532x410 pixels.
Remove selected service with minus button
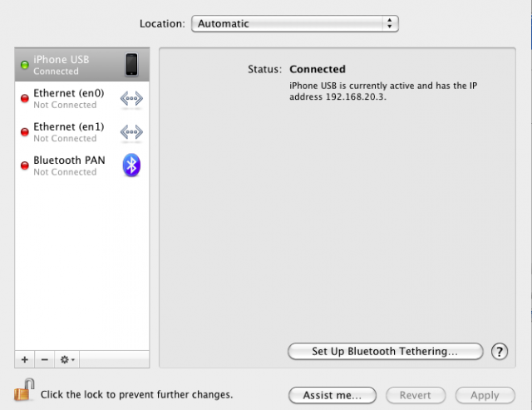44,359
